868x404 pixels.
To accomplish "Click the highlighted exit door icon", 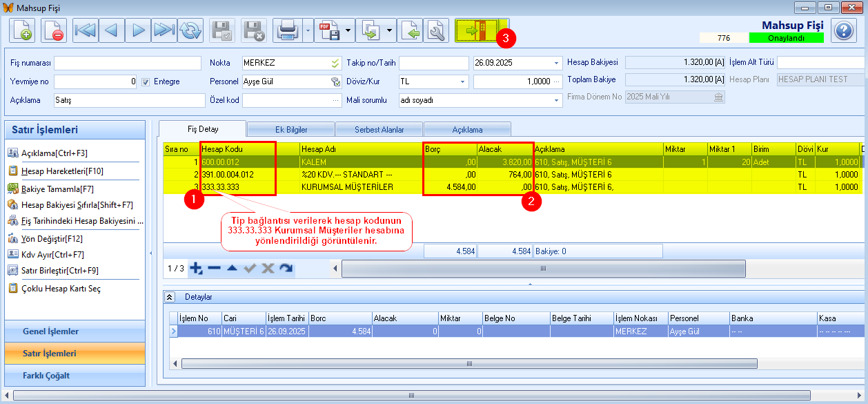I will [481, 30].
